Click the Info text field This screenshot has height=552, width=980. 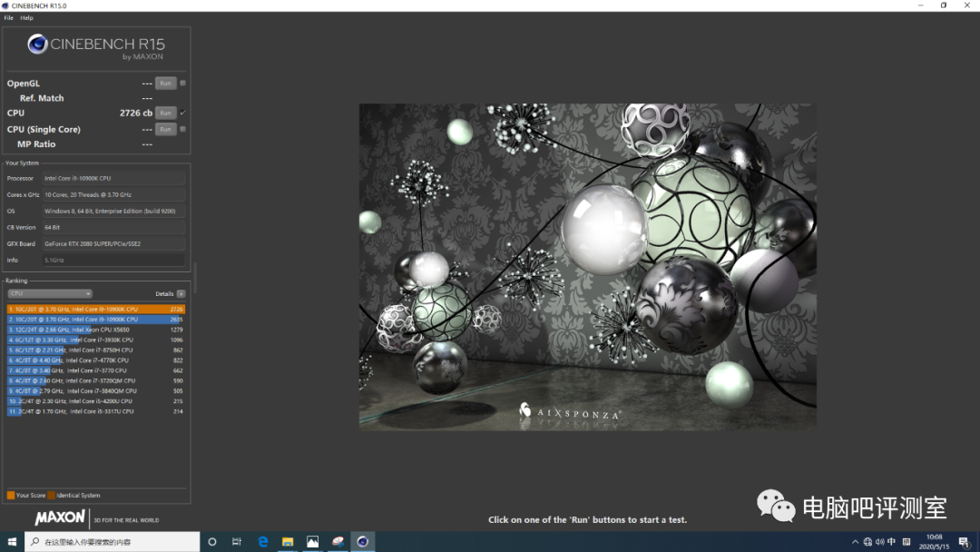[113, 260]
